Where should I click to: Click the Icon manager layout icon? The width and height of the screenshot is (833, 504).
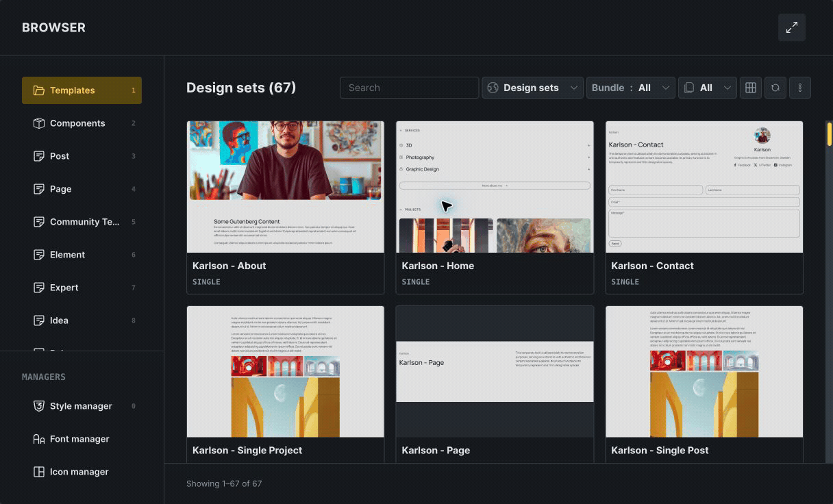coord(39,472)
